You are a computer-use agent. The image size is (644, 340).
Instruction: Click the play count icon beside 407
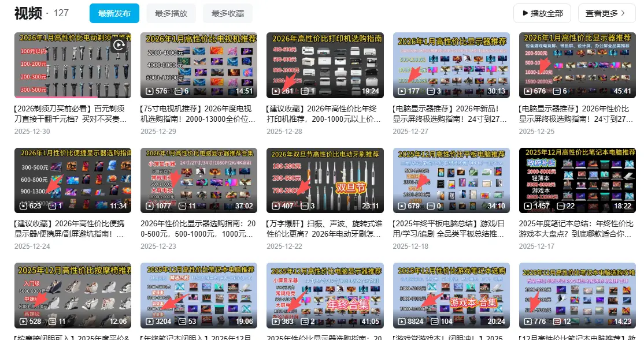pyautogui.click(x=276, y=206)
